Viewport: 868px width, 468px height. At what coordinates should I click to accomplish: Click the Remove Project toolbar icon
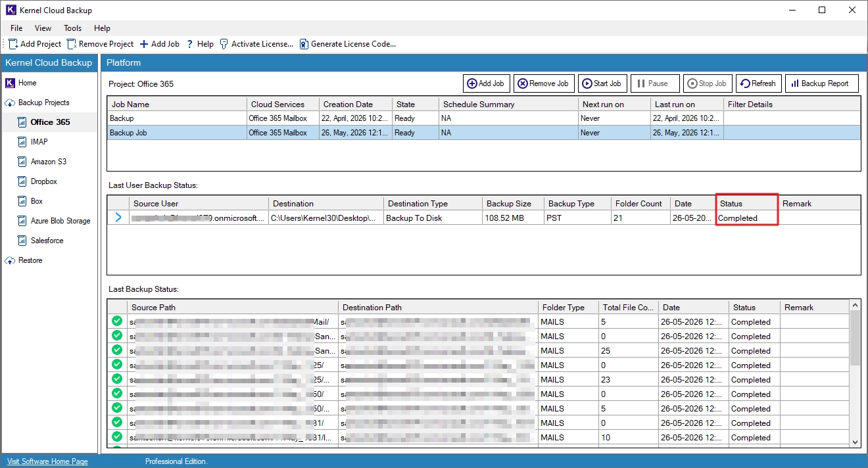[71, 44]
